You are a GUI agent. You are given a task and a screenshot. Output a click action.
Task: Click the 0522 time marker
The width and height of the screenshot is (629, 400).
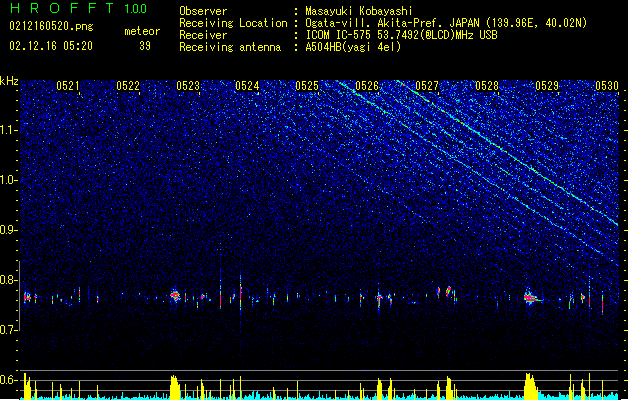(x=128, y=85)
